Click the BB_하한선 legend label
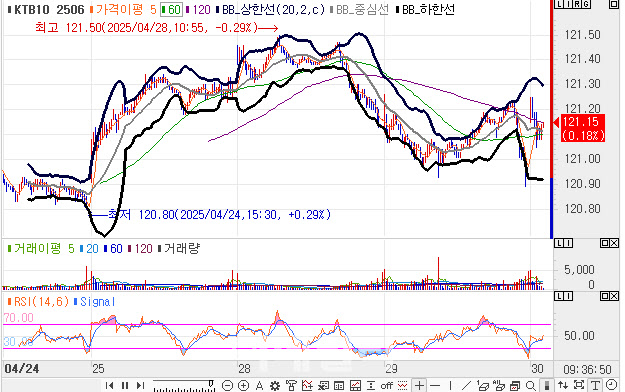625x392 pixels. (x=425, y=10)
